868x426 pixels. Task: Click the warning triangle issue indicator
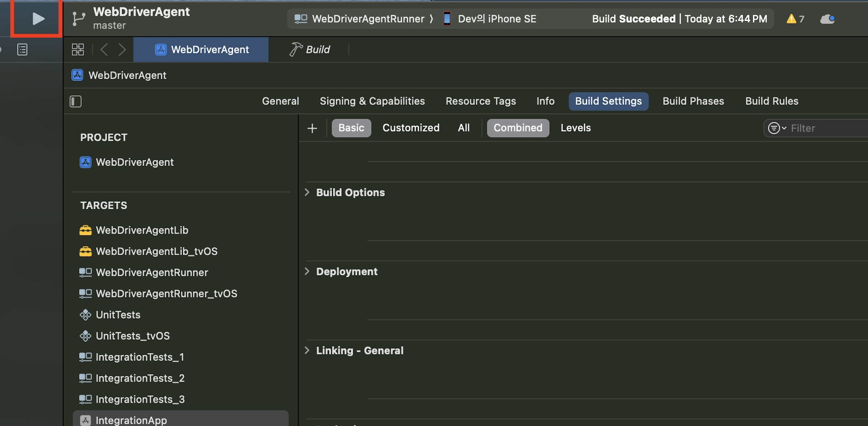(x=791, y=19)
